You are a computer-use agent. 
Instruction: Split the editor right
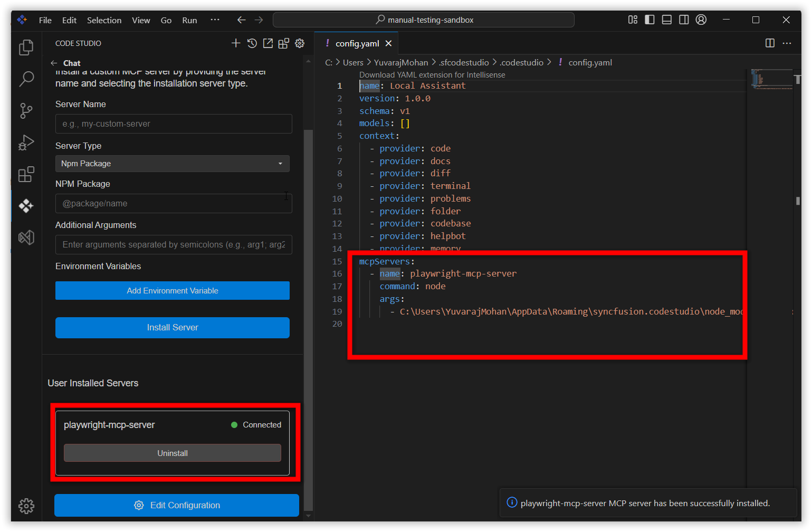click(770, 43)
